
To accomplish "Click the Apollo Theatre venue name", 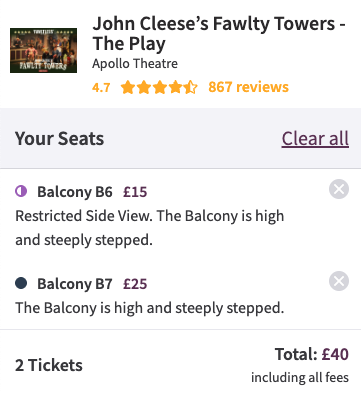I will coord(135,63).
